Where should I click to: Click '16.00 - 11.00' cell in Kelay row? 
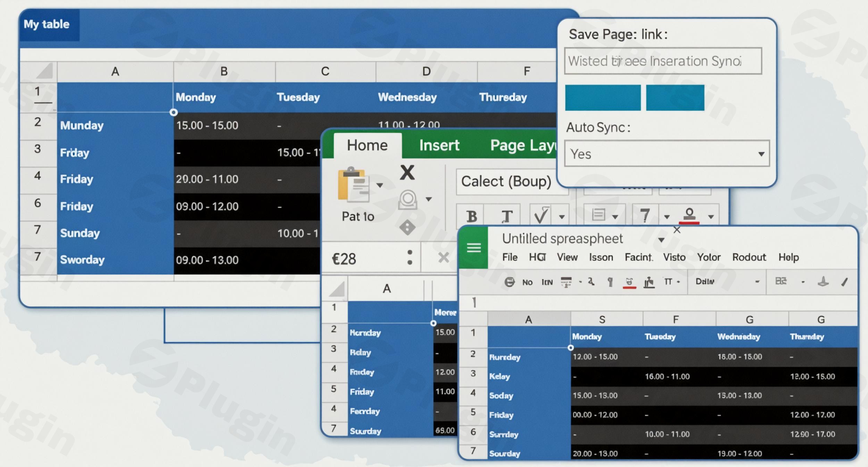click(679, 377)
